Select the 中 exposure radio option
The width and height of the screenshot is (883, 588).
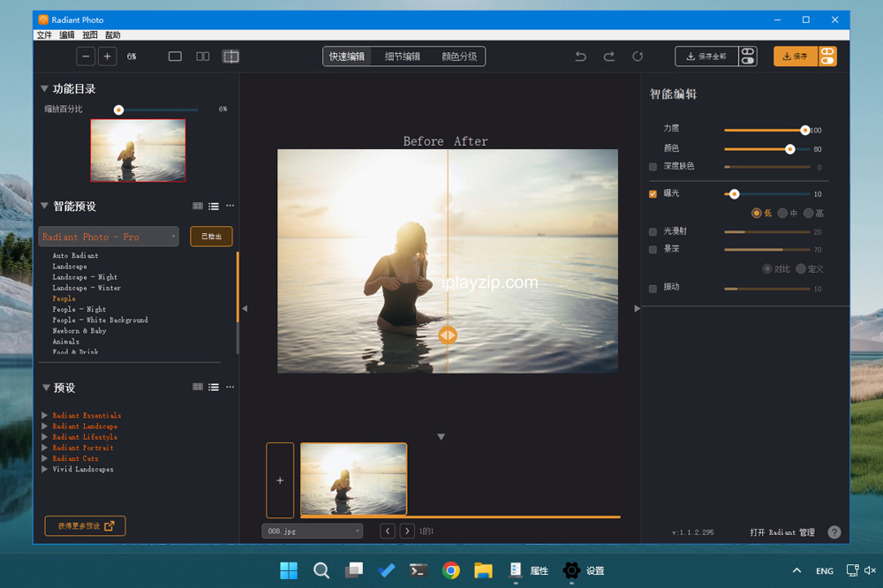click(782, 213)
